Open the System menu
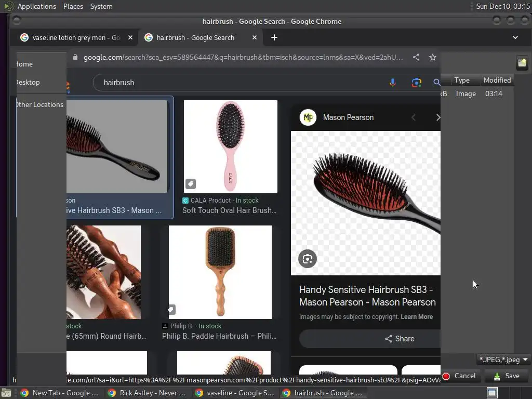The width and height of the screenshot is (532, 399). (101, 6)
